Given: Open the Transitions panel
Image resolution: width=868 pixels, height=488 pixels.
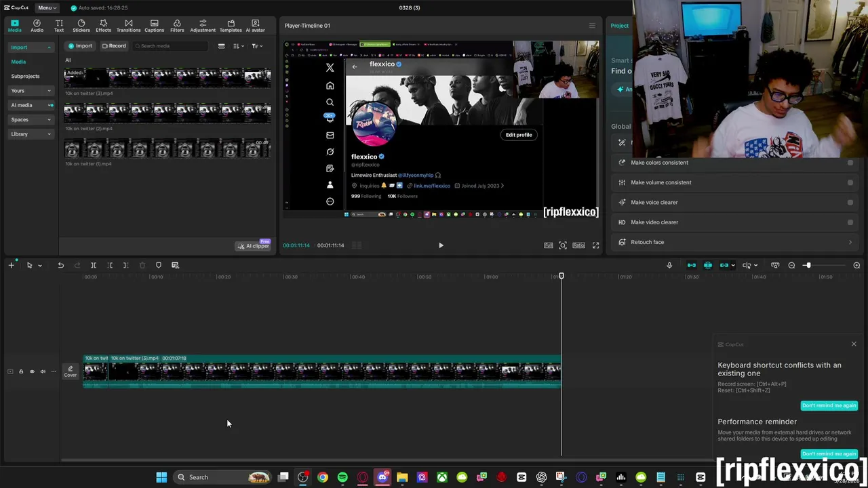Looking at the screenshot, I should tap(128, 26).
